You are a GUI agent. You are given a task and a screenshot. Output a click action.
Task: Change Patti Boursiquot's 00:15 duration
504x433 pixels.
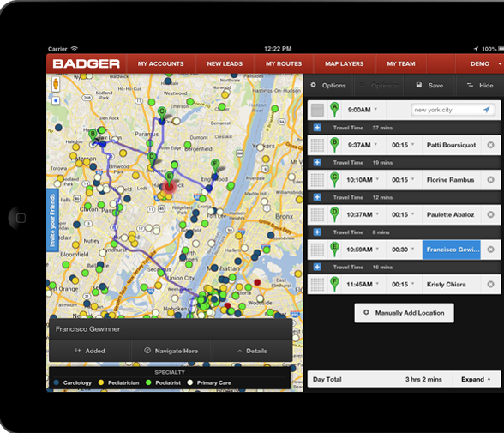click(403, 145)
